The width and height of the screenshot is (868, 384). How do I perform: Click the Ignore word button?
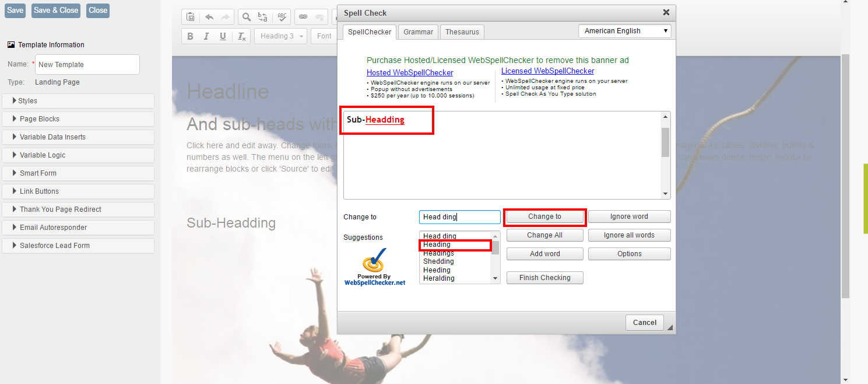pyautogui.click(x=629, y=217)
